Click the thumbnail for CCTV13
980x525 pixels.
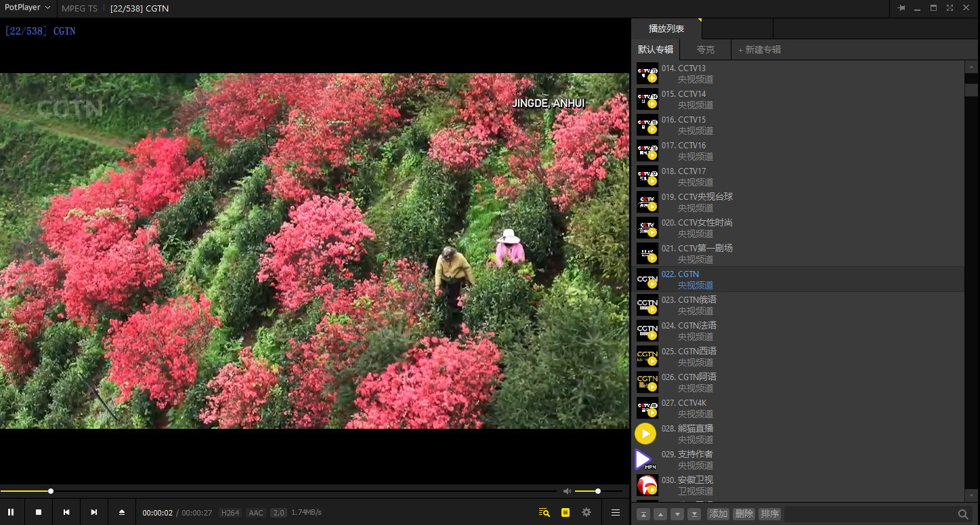(647, 73)
